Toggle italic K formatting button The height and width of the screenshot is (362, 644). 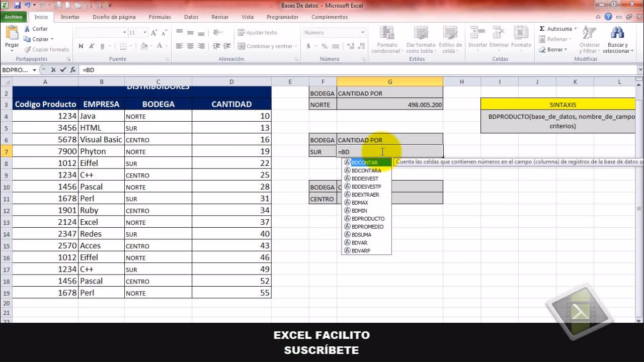click(92, 46)
